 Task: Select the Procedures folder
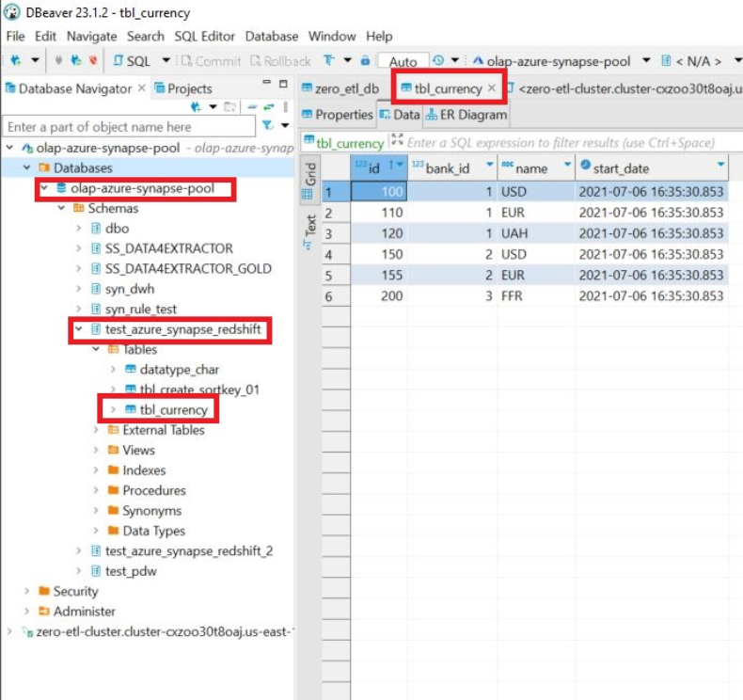[154, 490]
